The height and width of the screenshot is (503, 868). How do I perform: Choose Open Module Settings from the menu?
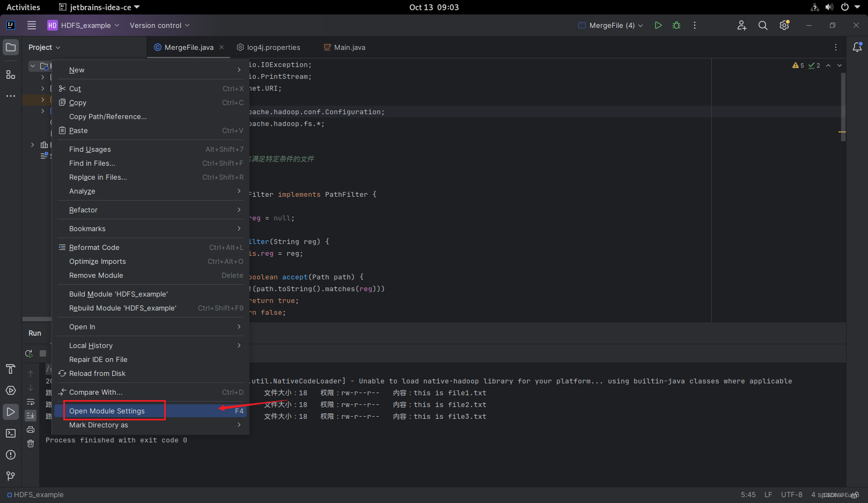point(107,410)
